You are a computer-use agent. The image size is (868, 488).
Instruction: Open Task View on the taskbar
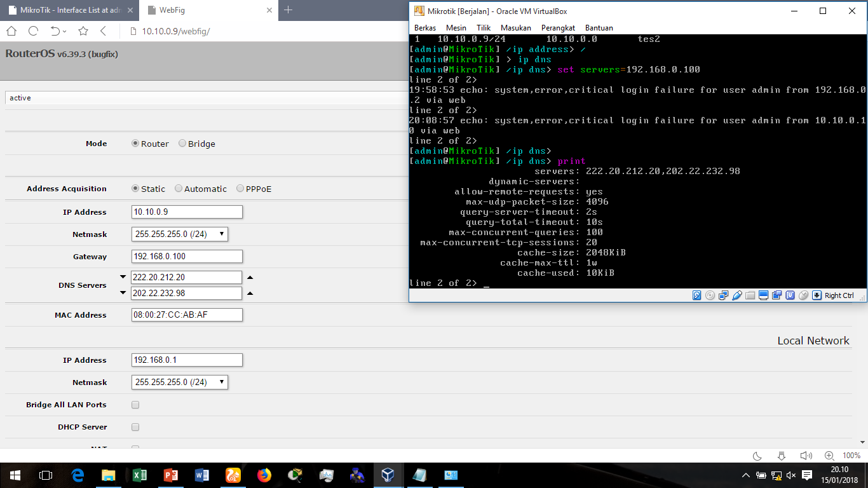click(x=46, y=475)
